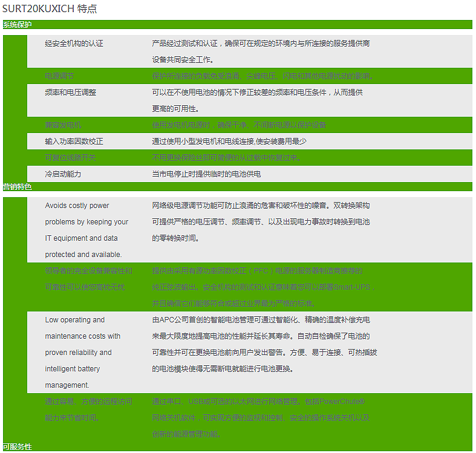
Task: Click the text "领导者的完全设备兼容性和"
Action: [89, 271]
